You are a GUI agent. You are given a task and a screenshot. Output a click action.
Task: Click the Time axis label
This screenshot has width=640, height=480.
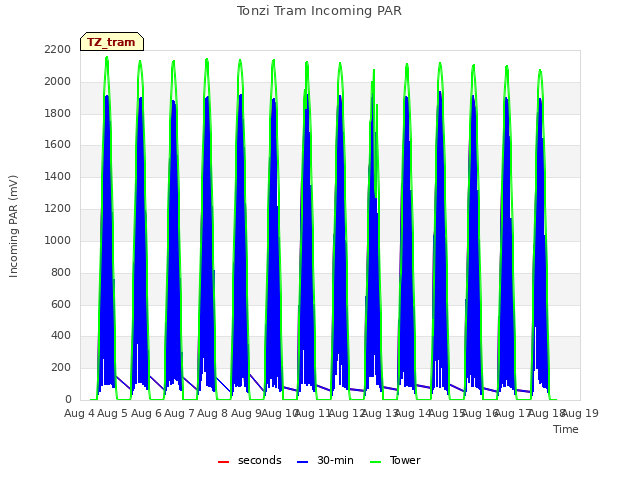566,429
